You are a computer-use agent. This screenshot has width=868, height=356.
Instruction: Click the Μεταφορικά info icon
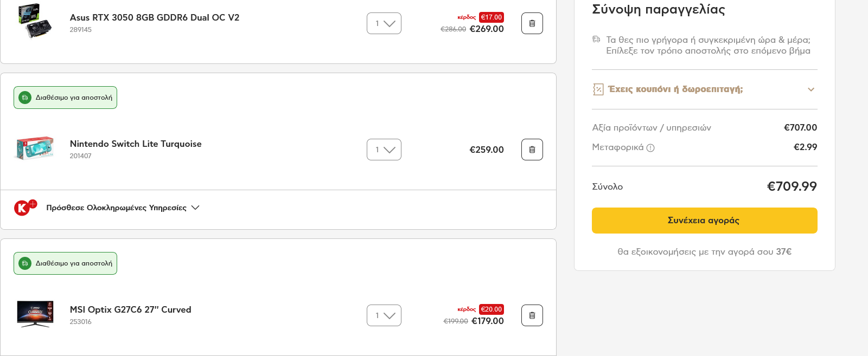click(651, 148)
